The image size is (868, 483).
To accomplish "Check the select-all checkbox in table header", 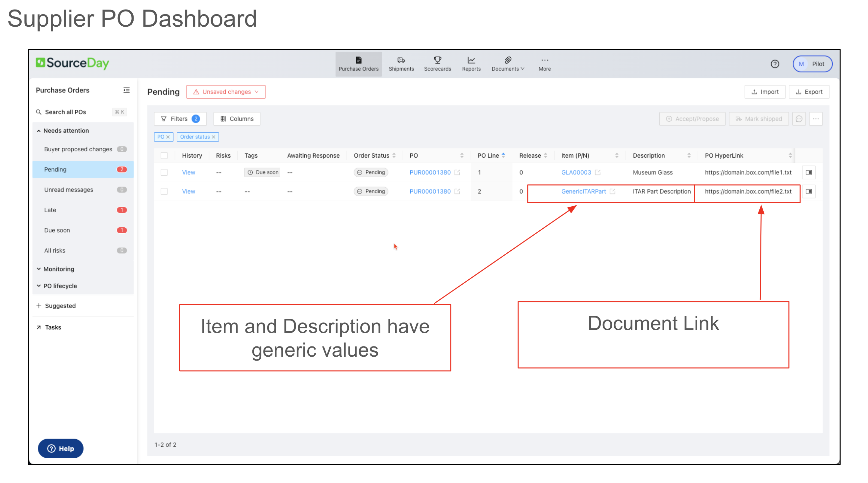I will tap(165, 155).
